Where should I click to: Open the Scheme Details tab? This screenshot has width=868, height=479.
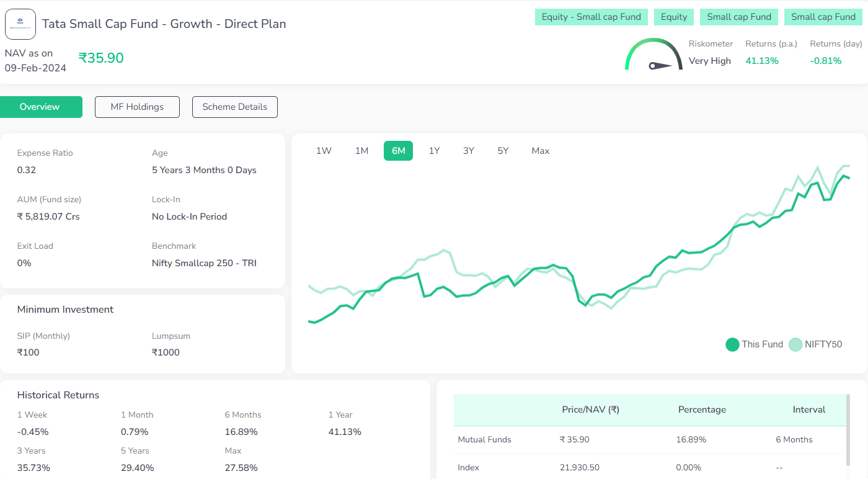point(234,107)
